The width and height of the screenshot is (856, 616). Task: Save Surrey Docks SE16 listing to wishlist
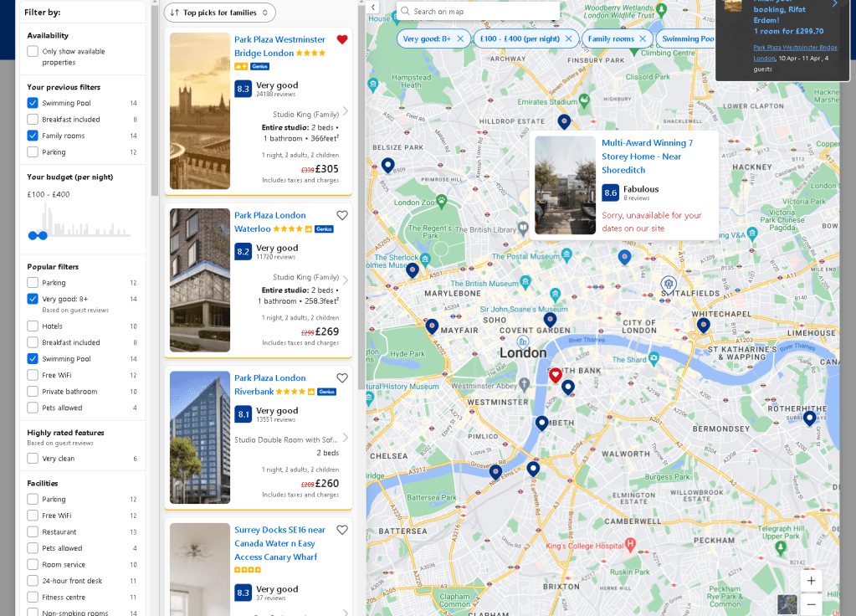tap(341, 530)
